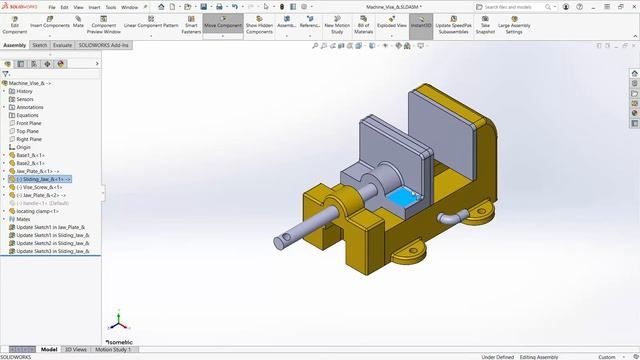Click the Open file icon
640x360 pixels.
[x=187, y=7]
